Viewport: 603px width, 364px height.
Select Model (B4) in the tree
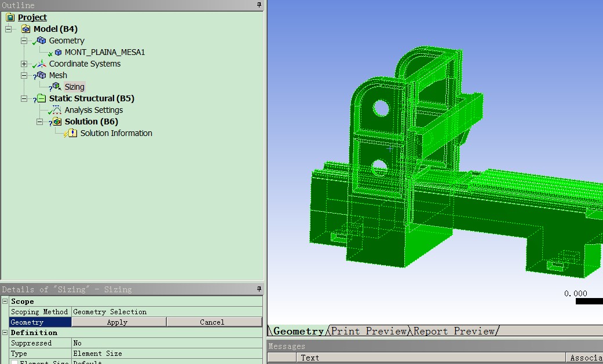[x=56, y=29]
